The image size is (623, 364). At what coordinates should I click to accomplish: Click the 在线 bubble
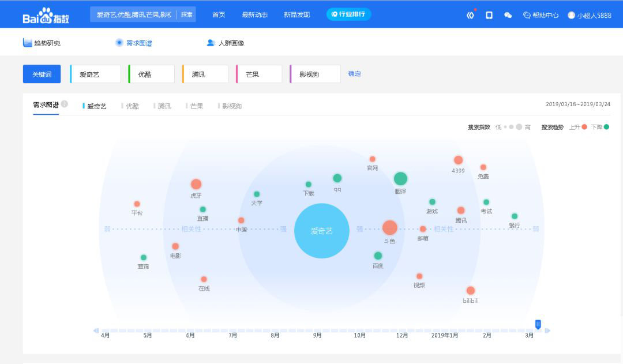point(204,279)
